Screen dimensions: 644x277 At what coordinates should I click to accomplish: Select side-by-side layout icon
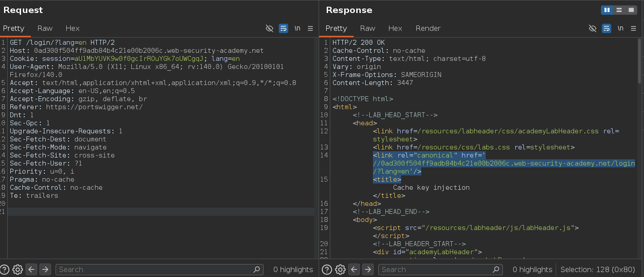point(607,10)
